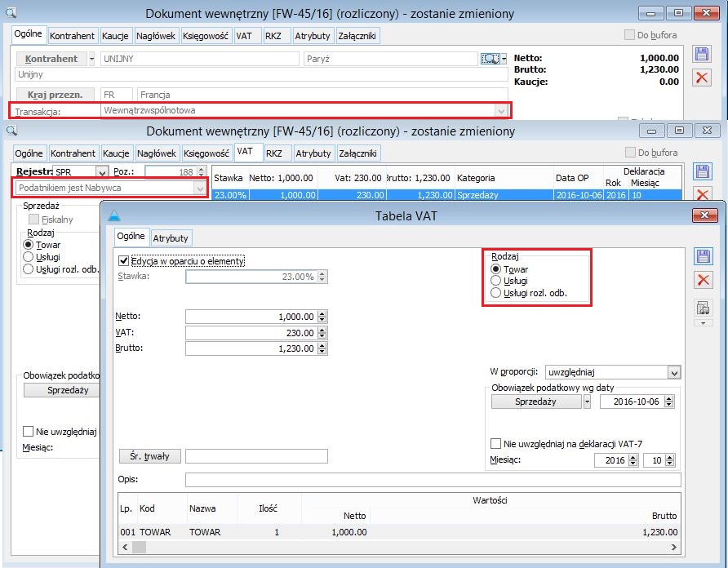The image size is (728, 568).
Task: Uncheck Edycja w oparciu o elementy
Action: [124, 260]
